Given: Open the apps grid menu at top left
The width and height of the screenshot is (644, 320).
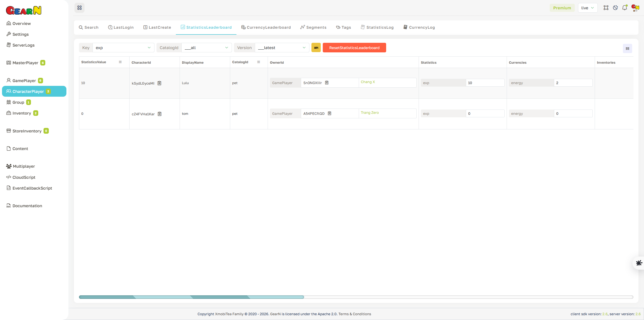Looking at the screenshot, I should [x=79, y=8].
